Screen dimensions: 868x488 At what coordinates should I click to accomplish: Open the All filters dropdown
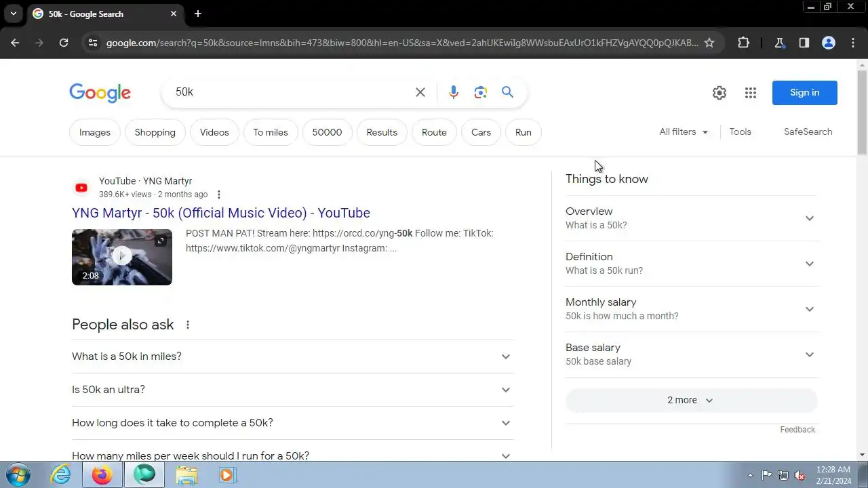pyautogui.click(x=684, y=132)
